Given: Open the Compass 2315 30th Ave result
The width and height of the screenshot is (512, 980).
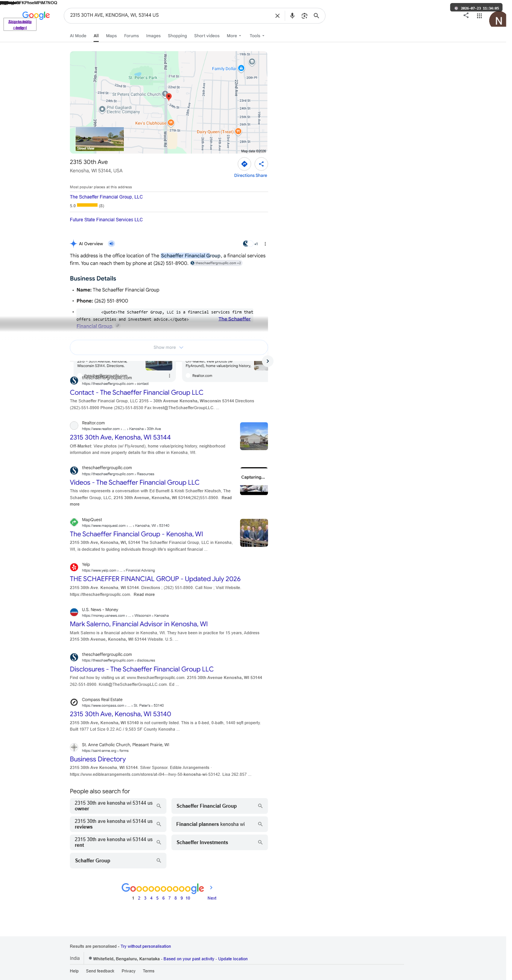Looking at the screenshot, I should (x=120, y=714).
